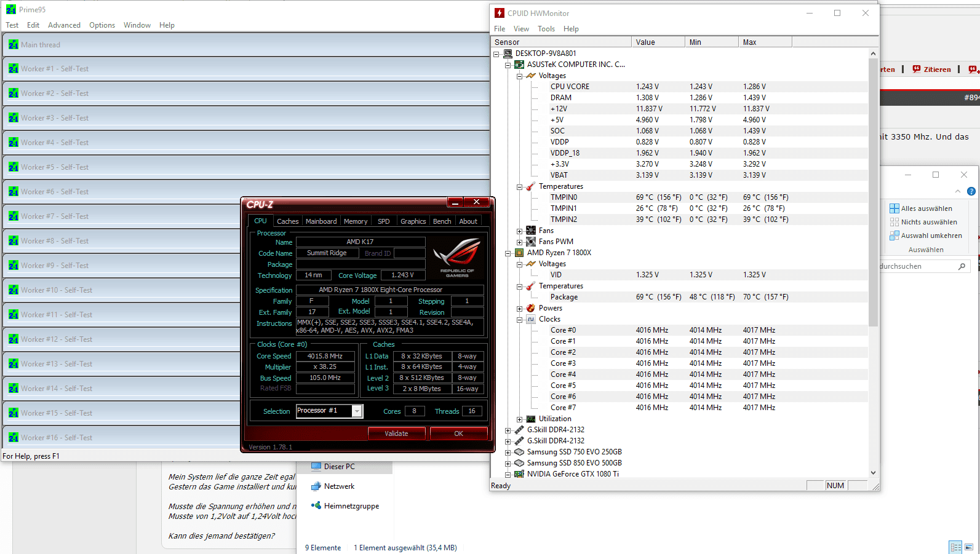Open the CPU-Z Graphics tab
The image size is (980, 554).
413,221
